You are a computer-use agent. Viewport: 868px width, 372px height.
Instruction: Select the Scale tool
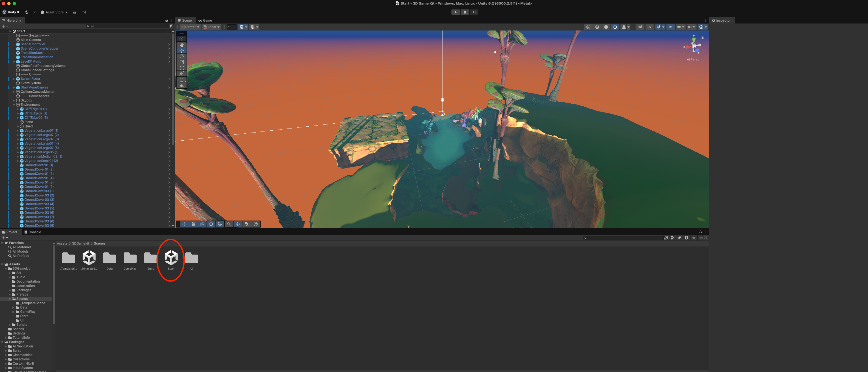pos(182,62)
